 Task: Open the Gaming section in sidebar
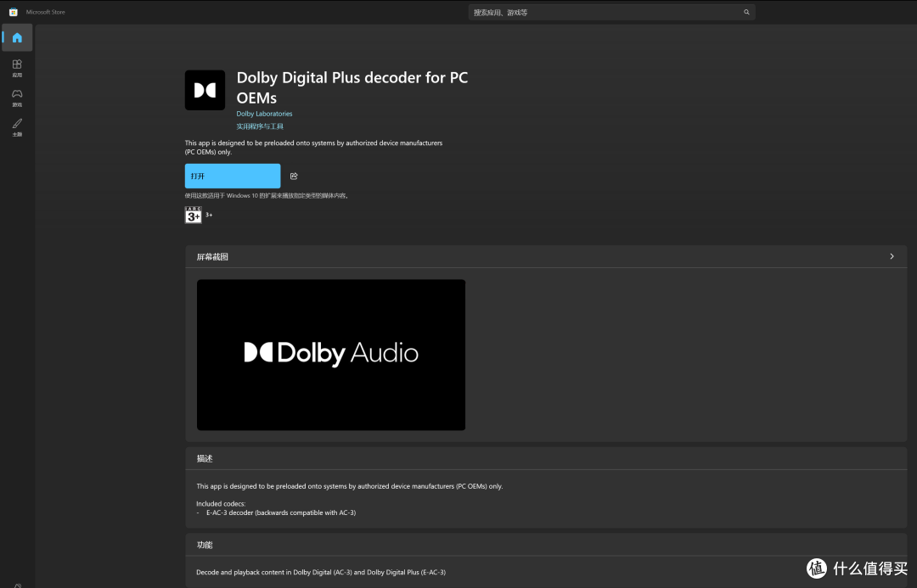pyautogui.click(x=17, y=98)
